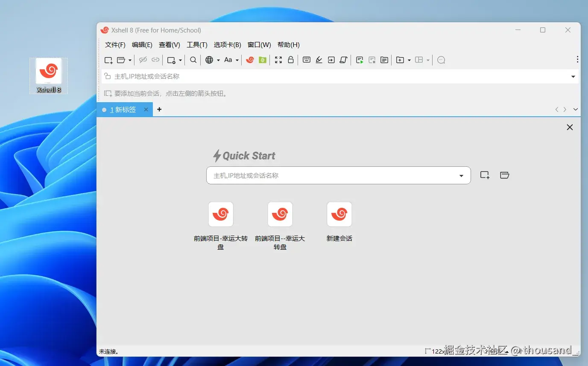Open the 文件(F) menu

point(115,45)
